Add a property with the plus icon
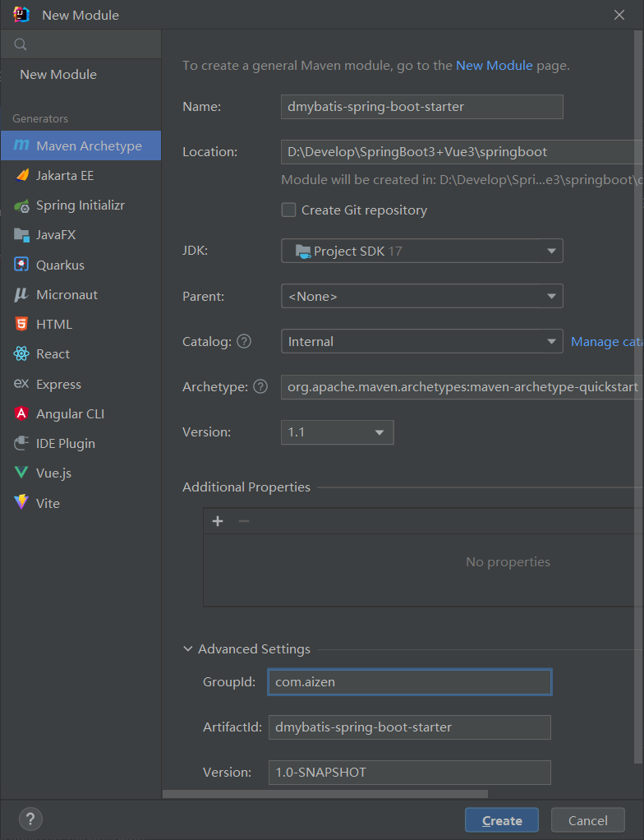Viewport: 644px width, 840px height. 218,521
